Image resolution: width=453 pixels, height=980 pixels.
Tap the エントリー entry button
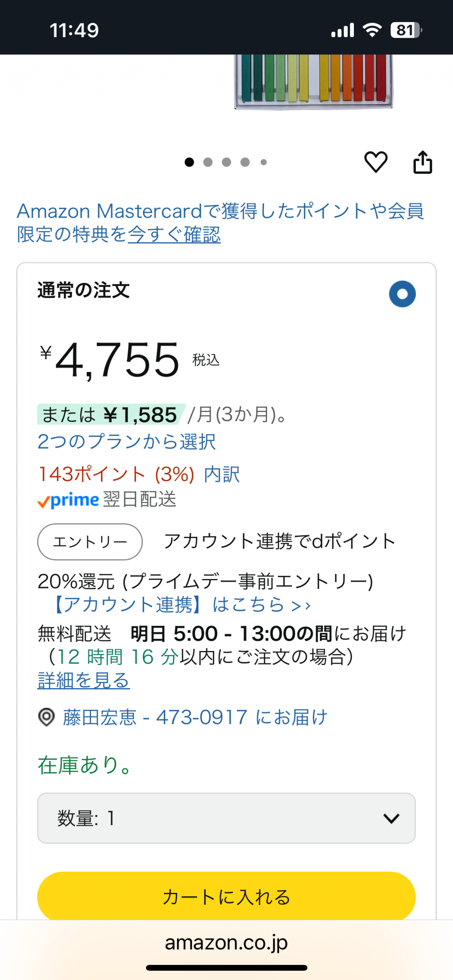tap(90, 542)
